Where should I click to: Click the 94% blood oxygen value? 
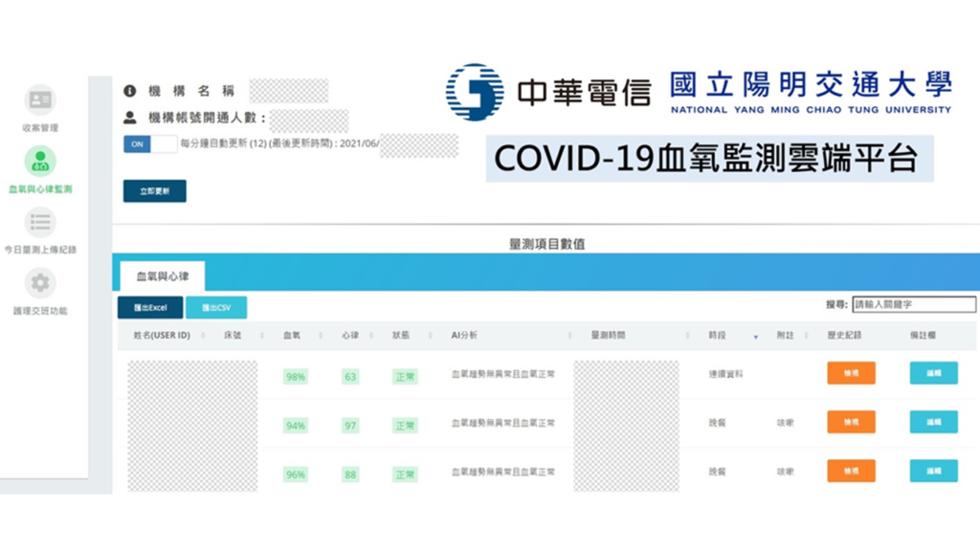pos(296,426)
